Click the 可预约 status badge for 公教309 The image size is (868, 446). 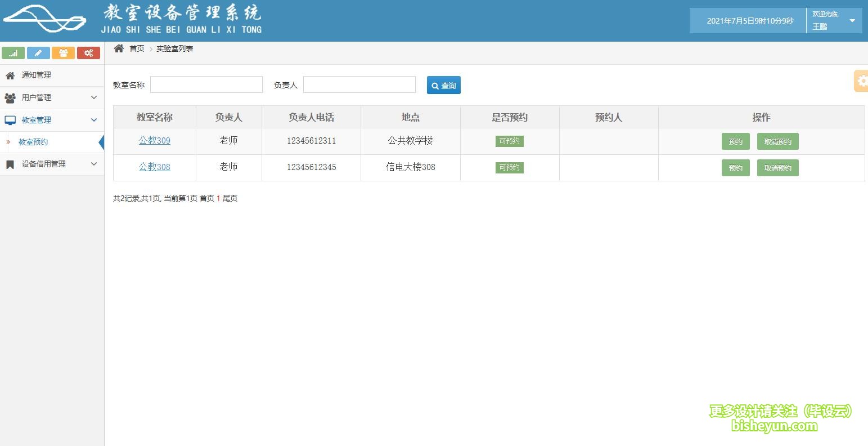[509, 141]
